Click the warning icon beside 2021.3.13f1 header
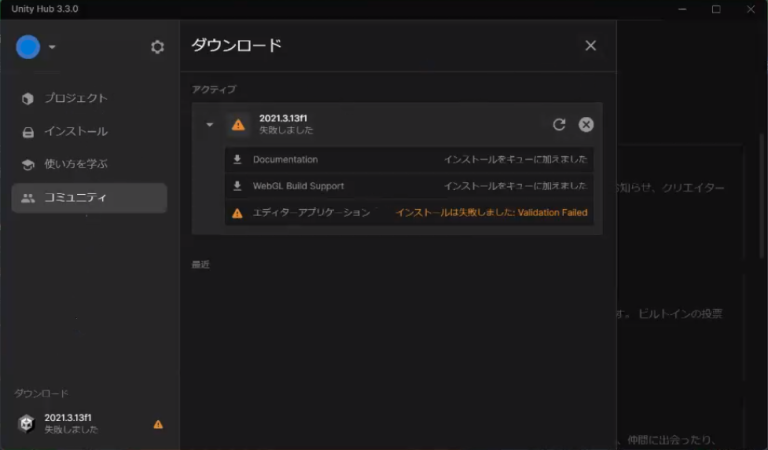 [238, 125]
